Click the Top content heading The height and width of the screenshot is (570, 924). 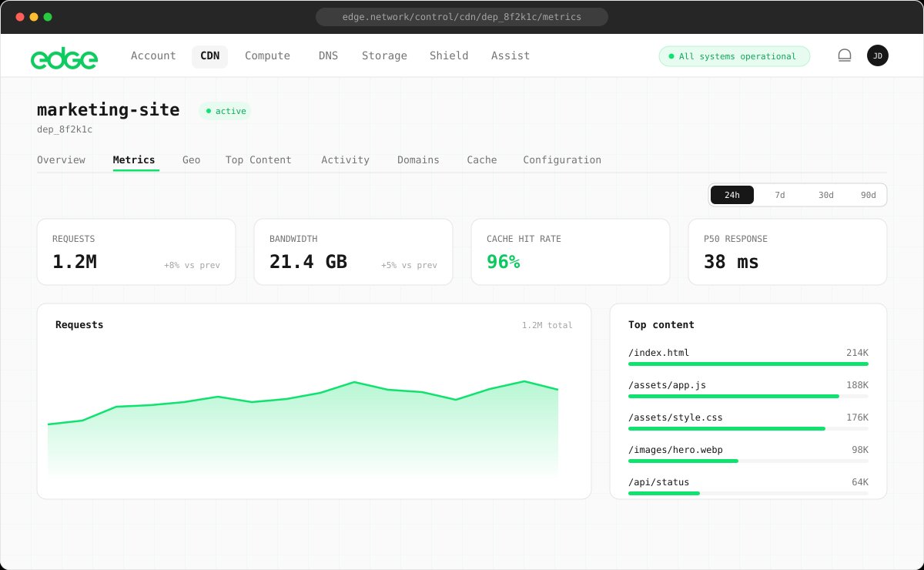(661, 325)
